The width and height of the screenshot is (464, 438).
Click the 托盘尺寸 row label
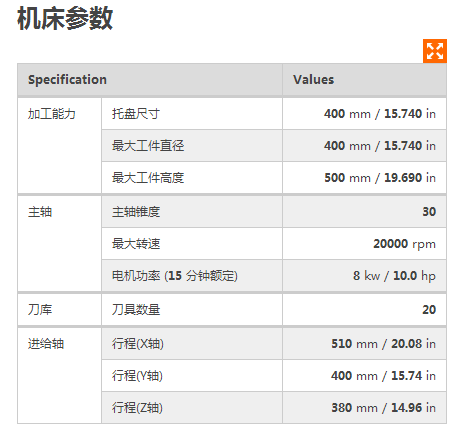[x=136, y=114]
